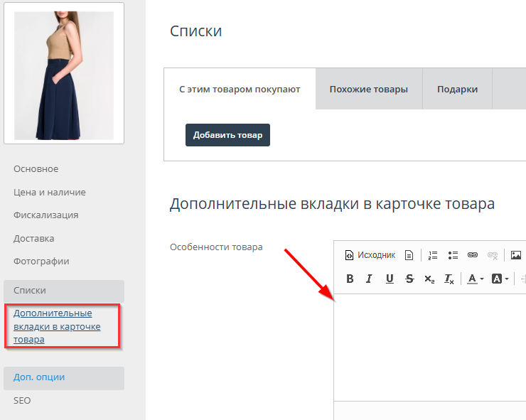
Task: Insert an image into the editor
Action: coord(516,255)
